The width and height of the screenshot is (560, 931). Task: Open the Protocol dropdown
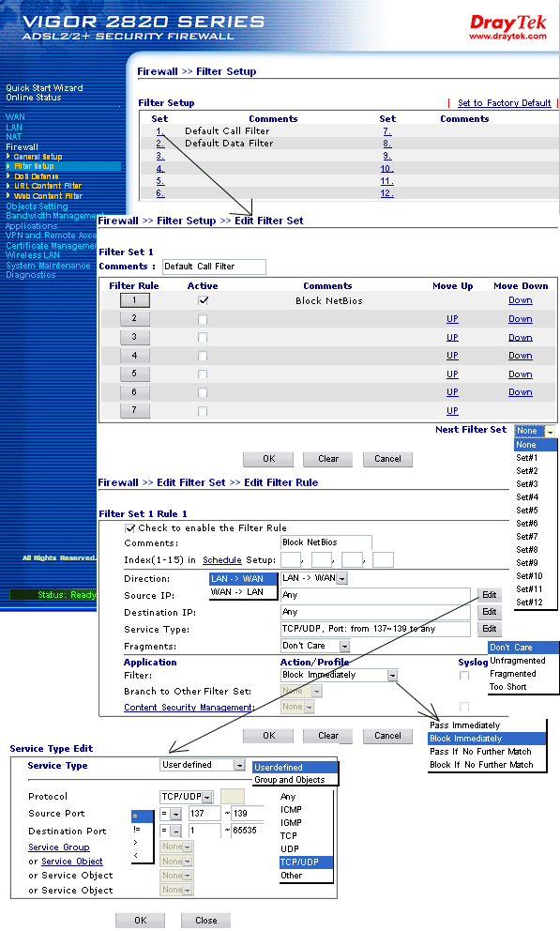click(x=187, y=796)
